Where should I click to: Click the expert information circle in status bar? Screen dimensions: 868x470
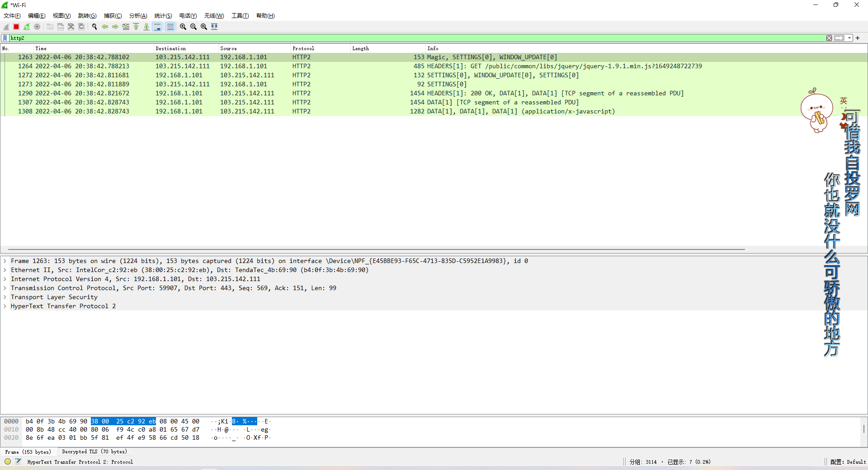[x=7, y=461]
